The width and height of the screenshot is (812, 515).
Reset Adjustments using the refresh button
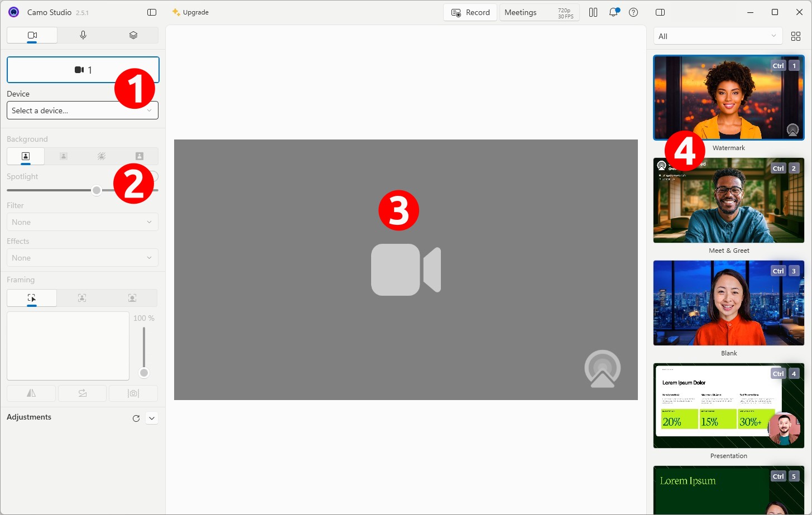pyautogui.click(x=136, y=418)
